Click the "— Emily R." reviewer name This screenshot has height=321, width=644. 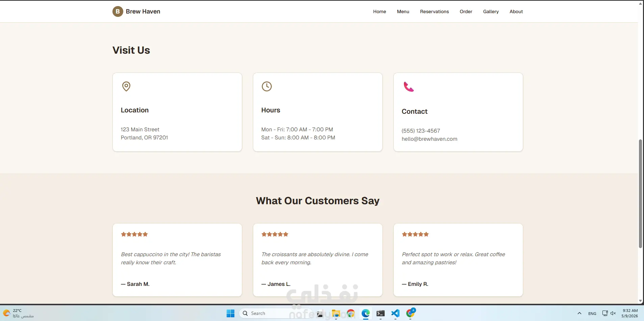[x=415, y=284]
